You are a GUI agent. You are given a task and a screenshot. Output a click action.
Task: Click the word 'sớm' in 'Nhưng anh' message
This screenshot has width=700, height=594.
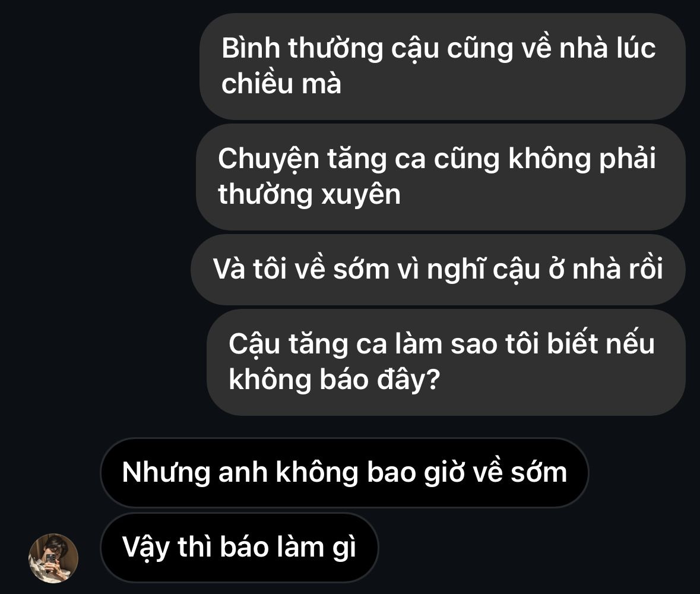pos(539,473)
